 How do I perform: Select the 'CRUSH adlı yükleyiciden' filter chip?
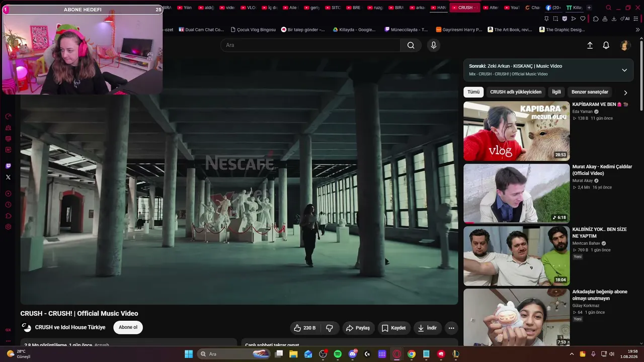point(516,92)
